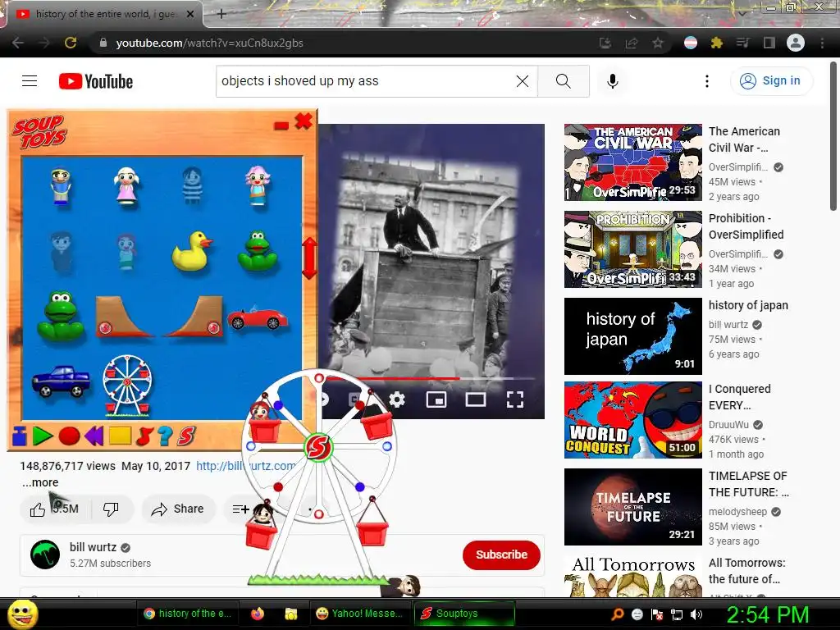Click the blue weight icon in Soup Toys toolbar
Screen dimensions: 840x630
pyautogui.click(x=20, y=436)
